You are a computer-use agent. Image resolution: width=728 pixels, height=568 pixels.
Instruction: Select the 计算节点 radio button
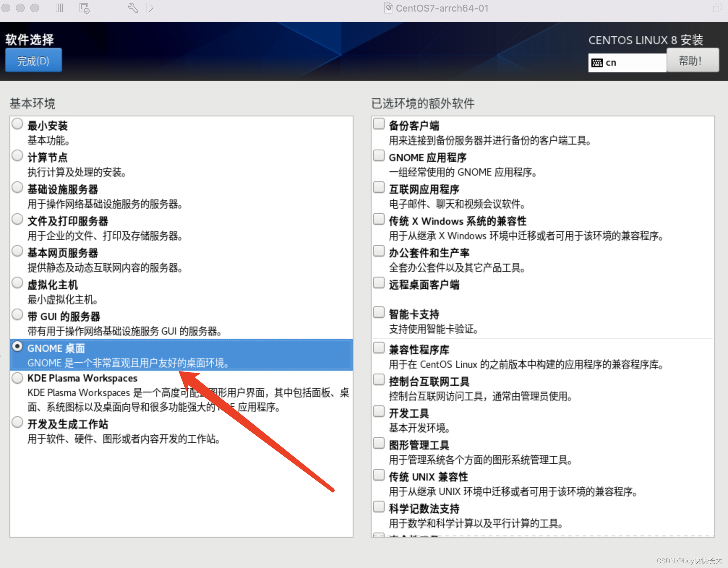click(x=17, y=156)
